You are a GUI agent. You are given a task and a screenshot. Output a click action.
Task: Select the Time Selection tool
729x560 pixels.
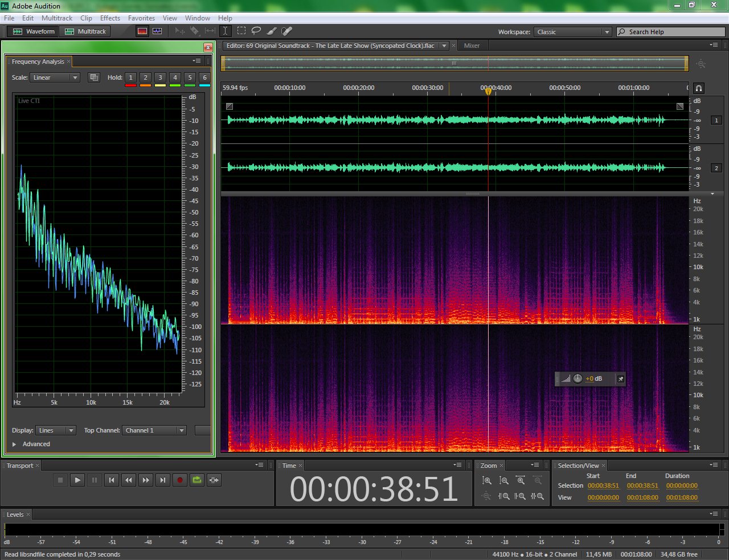click(226, 31)
